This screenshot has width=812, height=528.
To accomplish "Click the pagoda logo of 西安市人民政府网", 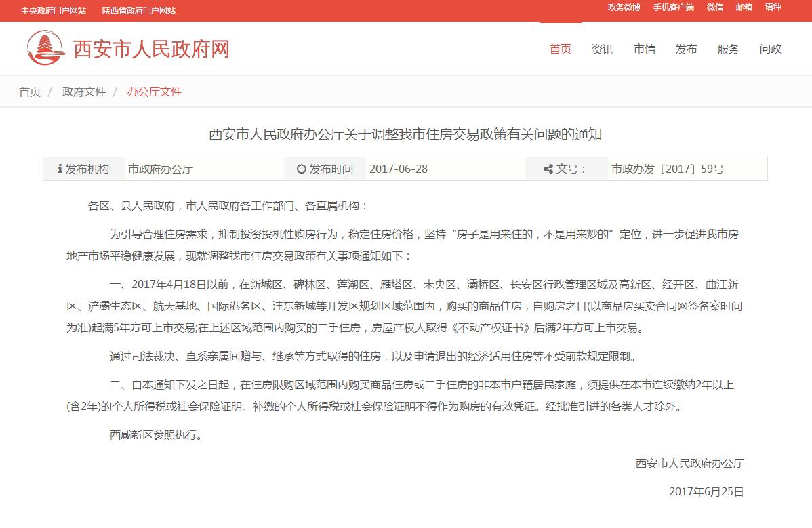I will (46, 48).
